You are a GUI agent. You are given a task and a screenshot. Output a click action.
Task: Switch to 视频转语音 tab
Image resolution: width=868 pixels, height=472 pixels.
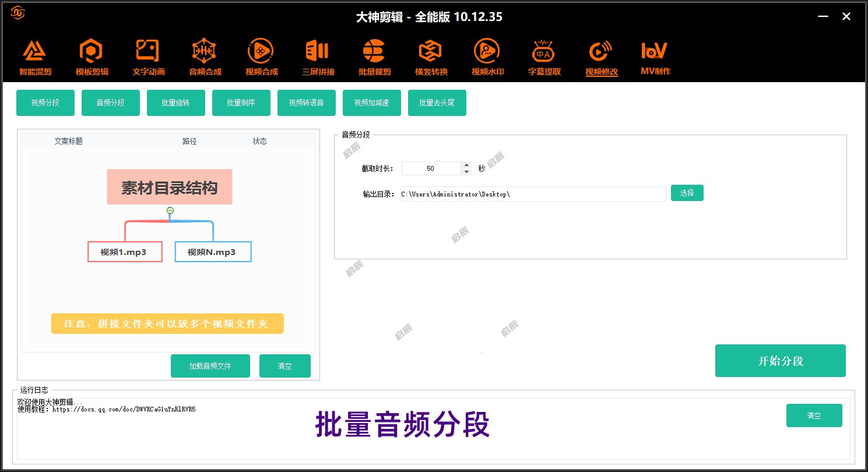pos(307,103)
